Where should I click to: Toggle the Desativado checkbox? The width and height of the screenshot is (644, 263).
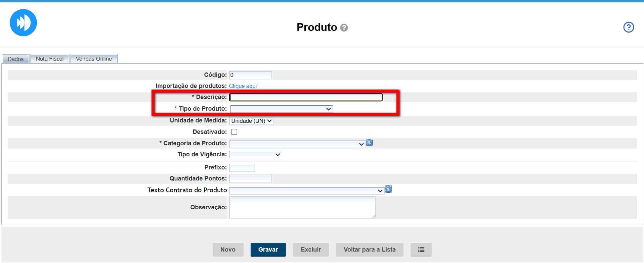234,132
